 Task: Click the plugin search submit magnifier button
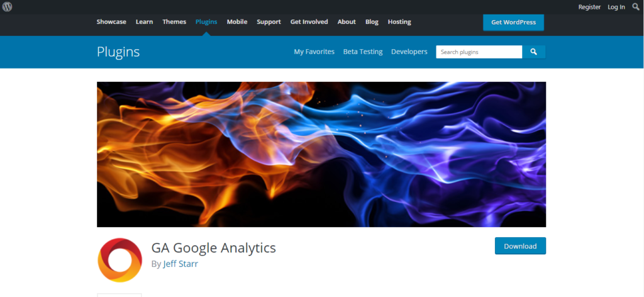click(x=533, y=52)
